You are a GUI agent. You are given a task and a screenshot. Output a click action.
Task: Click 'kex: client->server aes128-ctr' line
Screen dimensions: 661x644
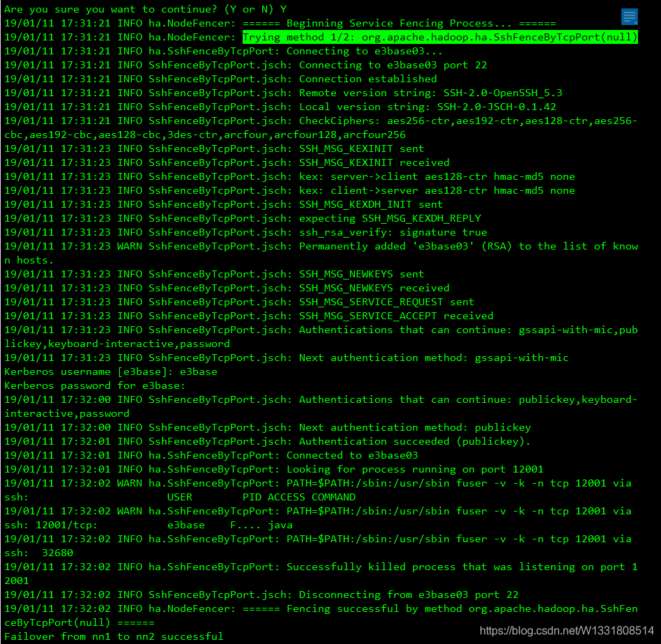[x=289, y=190]
